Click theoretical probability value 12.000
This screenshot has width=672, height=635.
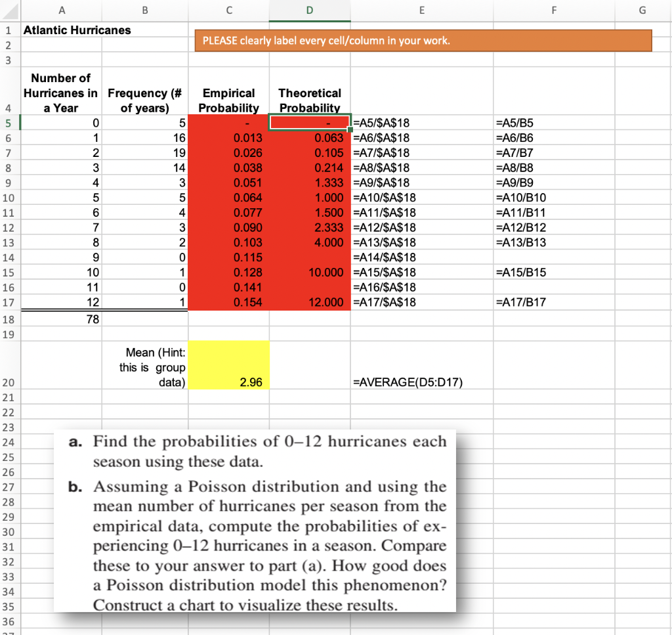325,302
